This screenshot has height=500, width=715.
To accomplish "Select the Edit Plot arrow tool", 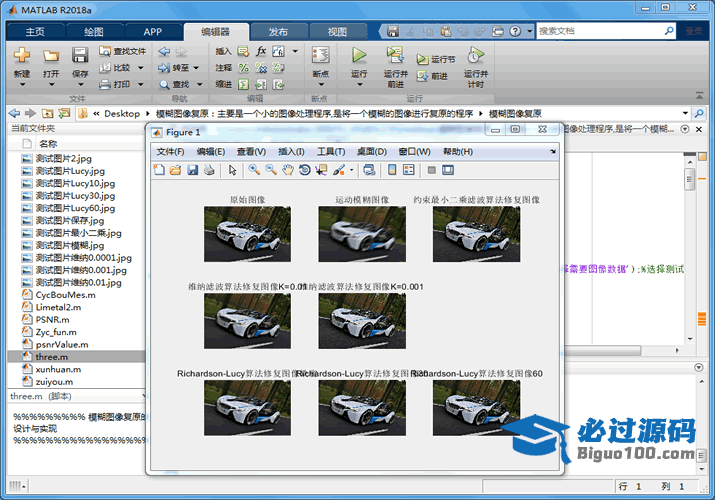I will point(232,170).
